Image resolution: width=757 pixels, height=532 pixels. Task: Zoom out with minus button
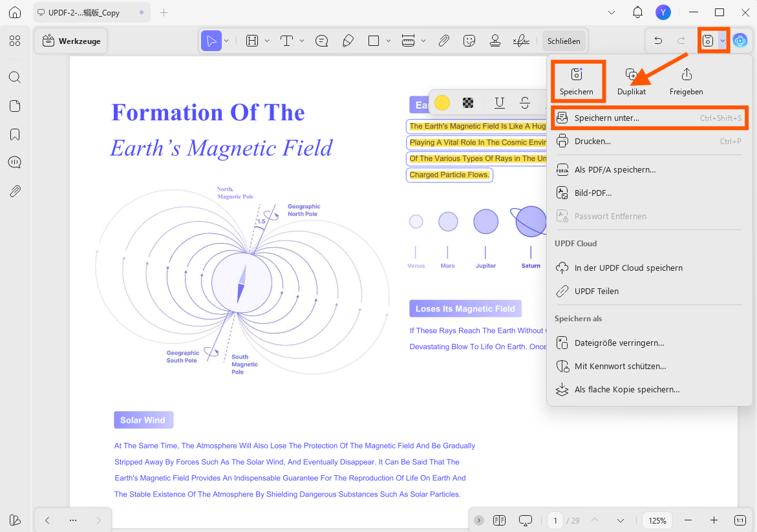click(688, 520)
